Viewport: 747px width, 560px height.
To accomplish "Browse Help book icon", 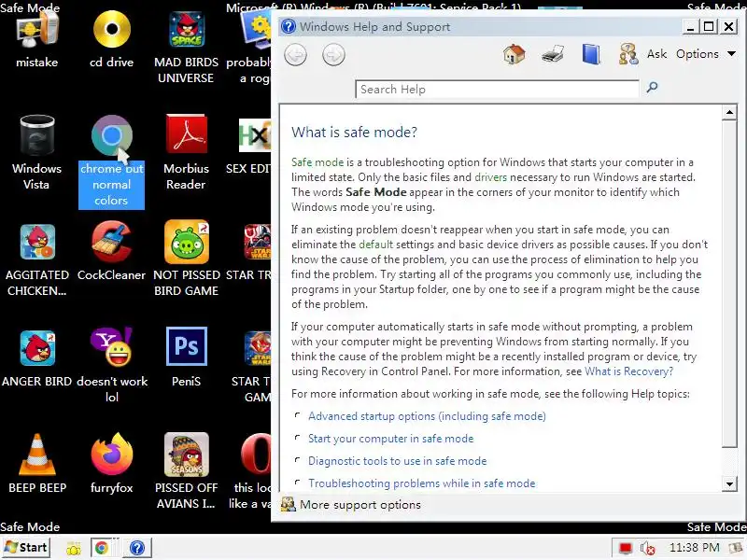I will coord(591,54).
